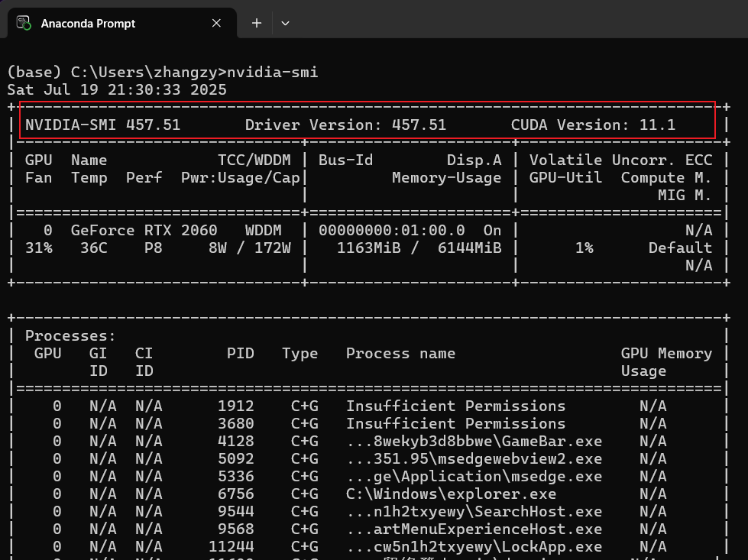Open a new terminal tab

[257, 23]
